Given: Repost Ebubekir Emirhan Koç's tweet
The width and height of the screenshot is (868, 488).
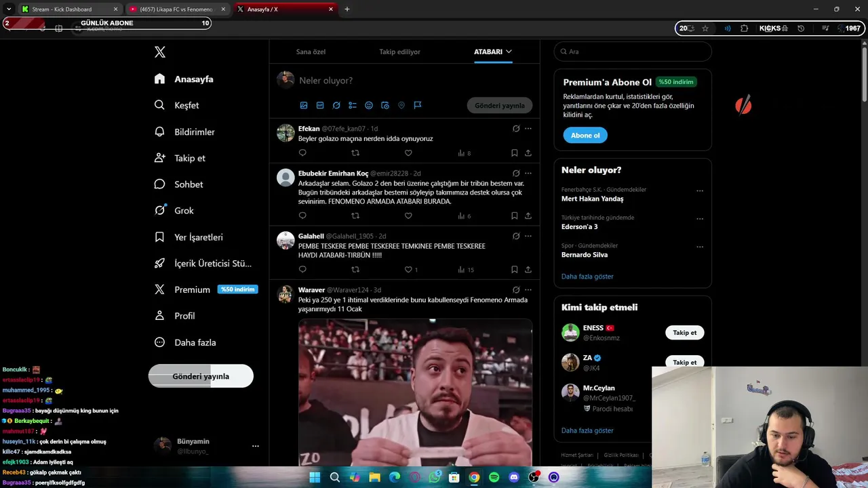Looking at the screenshot, I should (x=355, y=216).
